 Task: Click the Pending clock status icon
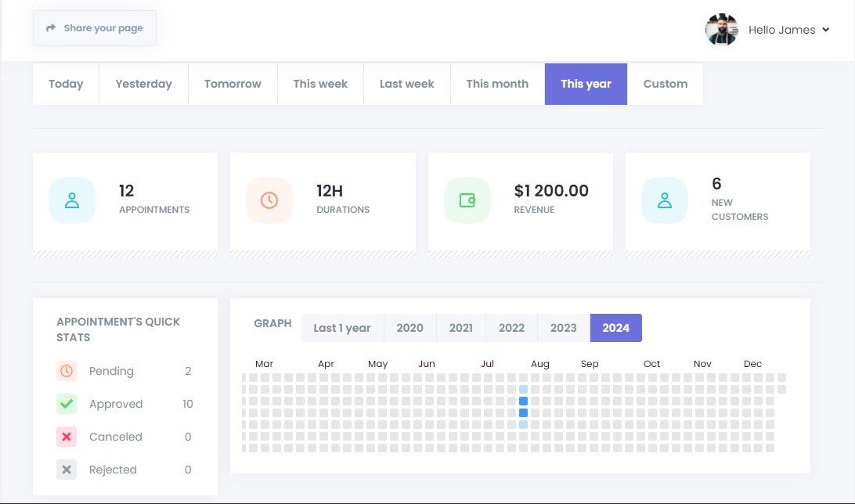tap(67, 371)
